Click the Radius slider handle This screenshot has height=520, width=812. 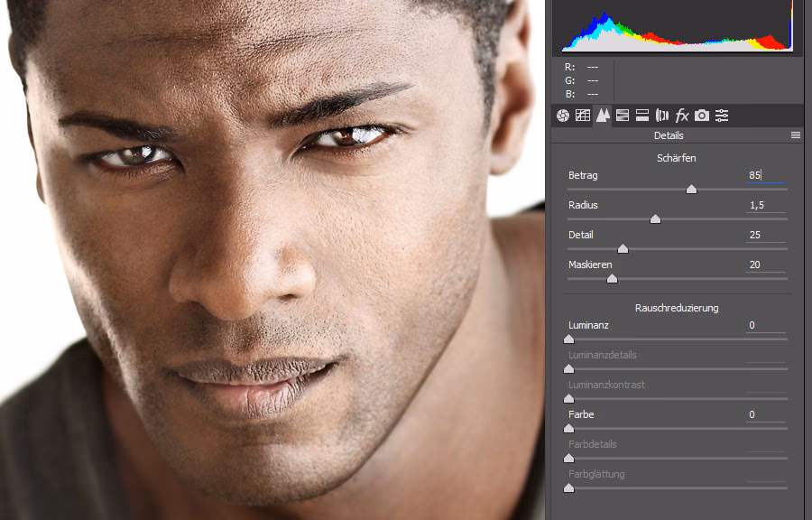(x=655, y=219)
